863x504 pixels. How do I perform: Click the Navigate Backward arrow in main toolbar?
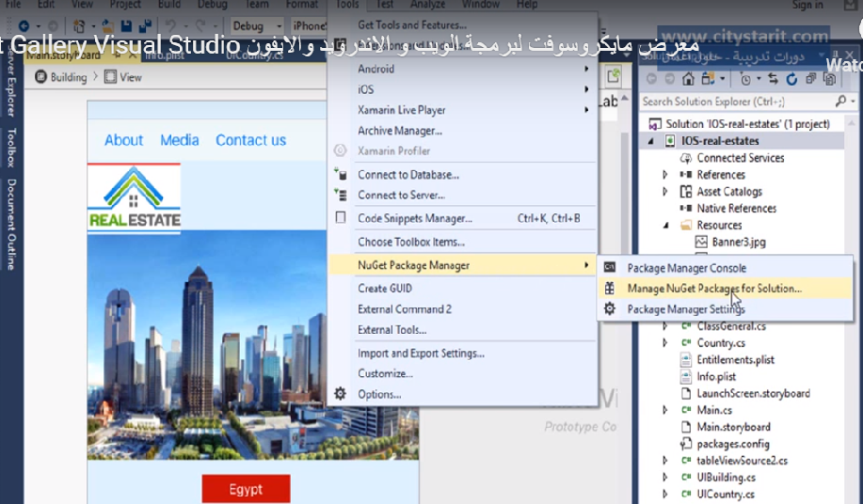tap(24, 25)
